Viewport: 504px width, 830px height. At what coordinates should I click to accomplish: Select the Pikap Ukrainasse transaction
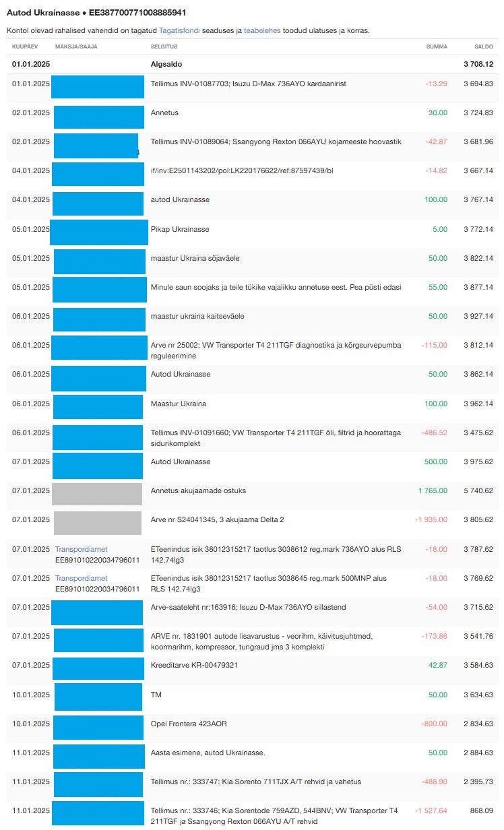click(179, 229)
